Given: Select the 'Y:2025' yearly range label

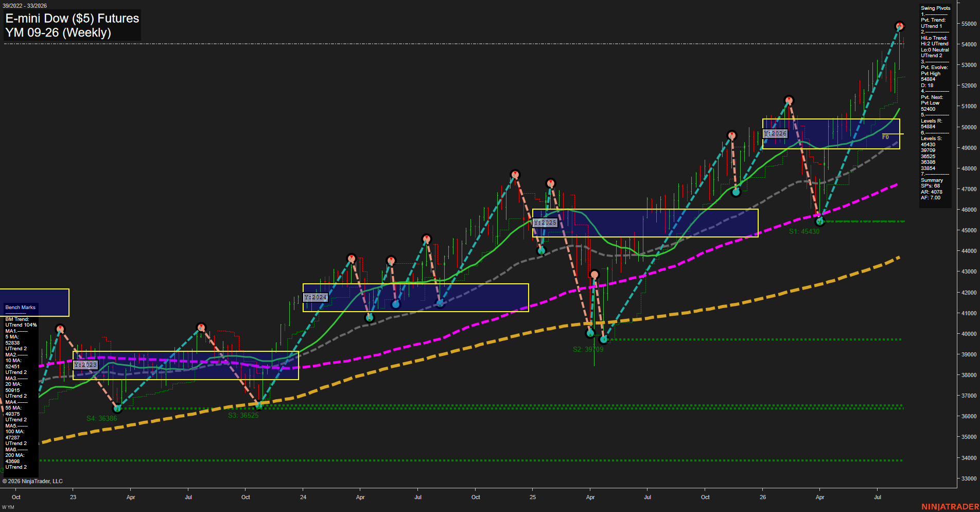Looking at the screenshot, I should coord(545,223).
